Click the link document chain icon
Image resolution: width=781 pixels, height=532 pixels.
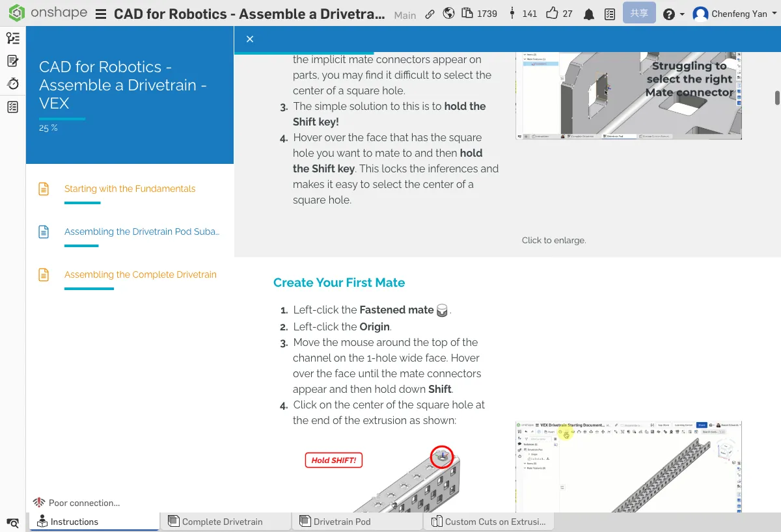coord(430,14)
